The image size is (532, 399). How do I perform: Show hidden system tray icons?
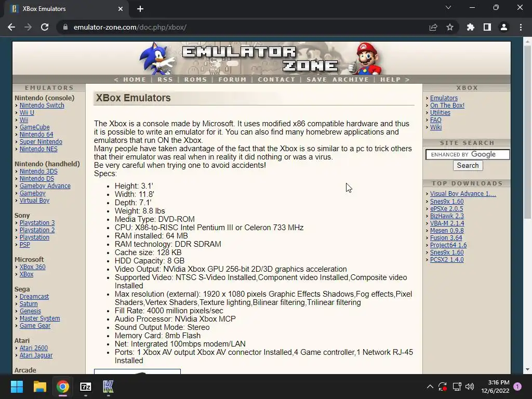[x=430, y=387]
